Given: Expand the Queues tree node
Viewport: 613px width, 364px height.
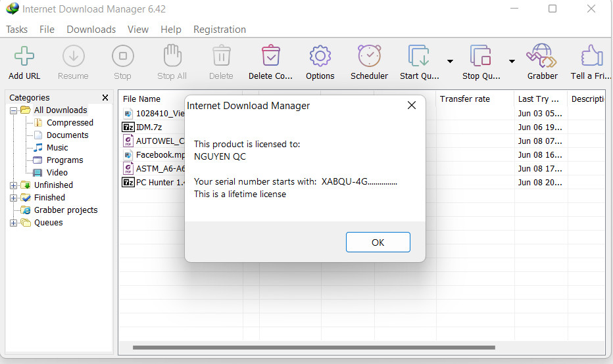Looking at the screenshot, I should (x=13, y=223).
